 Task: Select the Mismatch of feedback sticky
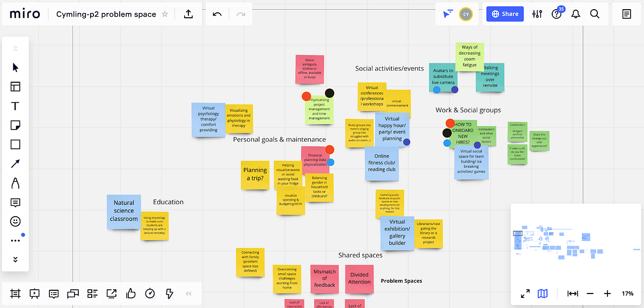click(x=324, y=278)
